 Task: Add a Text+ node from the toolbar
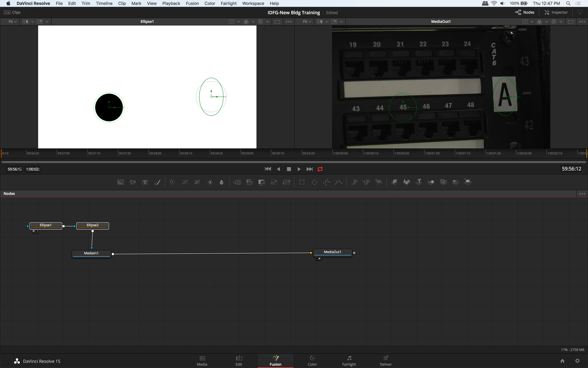[145, 182]
